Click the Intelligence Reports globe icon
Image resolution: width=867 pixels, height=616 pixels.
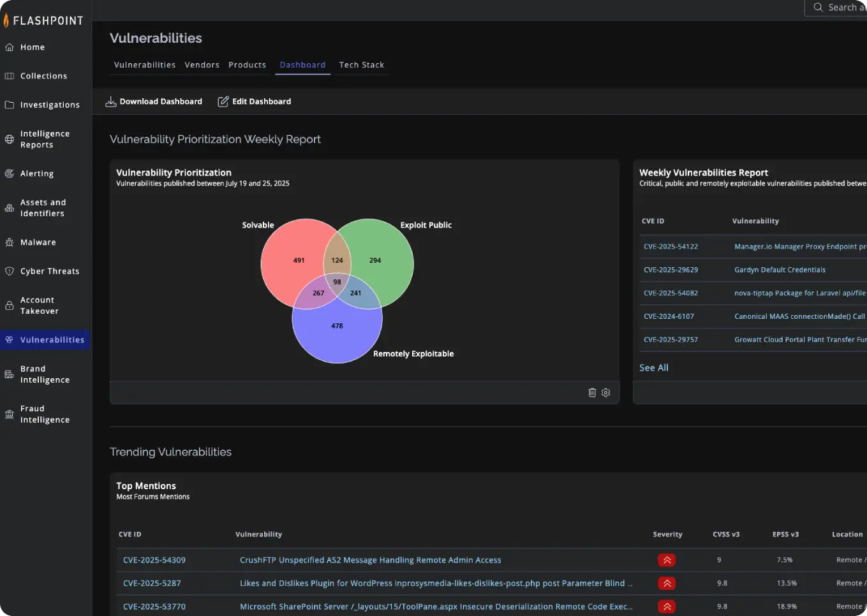click(x=10, y=139)
